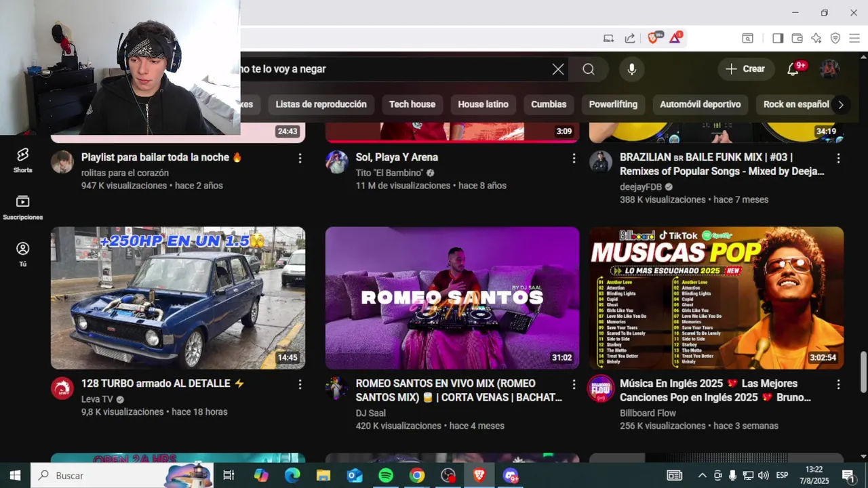
Task: Open File Explorer from taskbar
Action: point(323,476)
